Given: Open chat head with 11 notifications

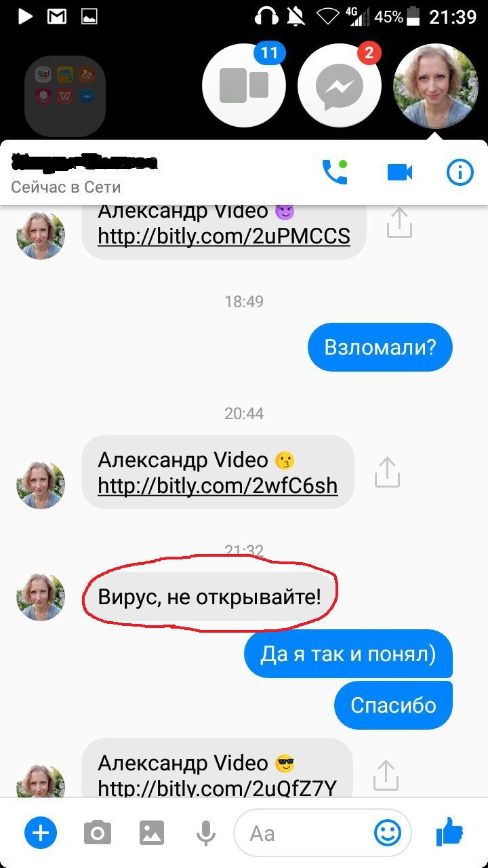Looking at the screenshot, I should (x=244, y=85).
